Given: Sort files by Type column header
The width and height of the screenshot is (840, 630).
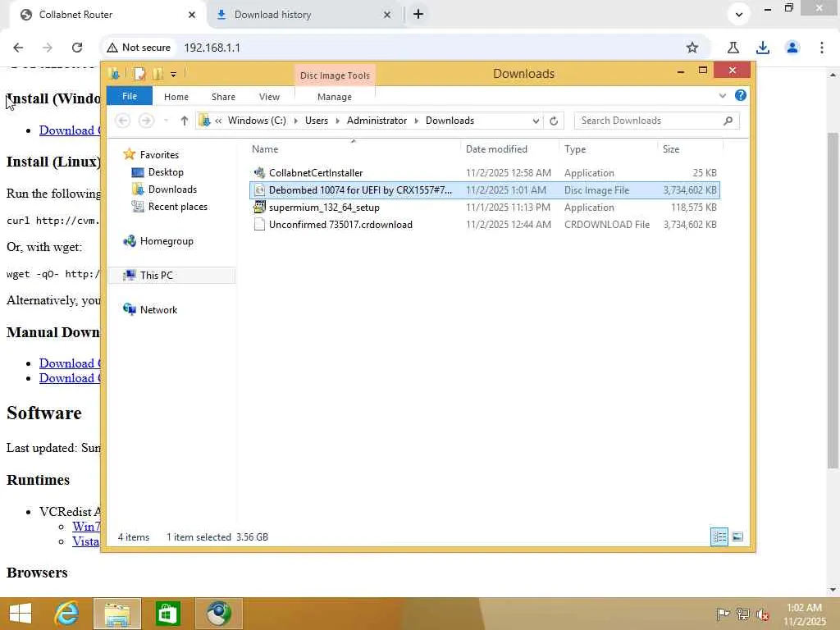Looking at the screenshot, I should [608, 149].
